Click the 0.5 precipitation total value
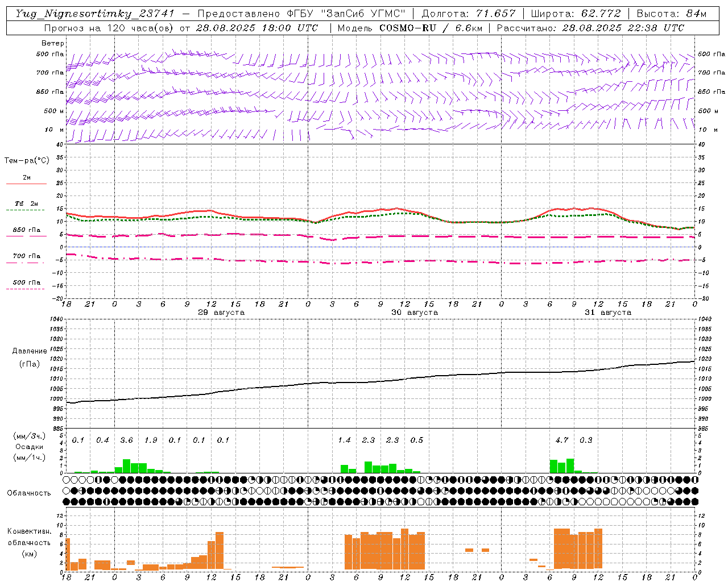The height and width of the screenshot is (582, 728). [x=417, y=440]
